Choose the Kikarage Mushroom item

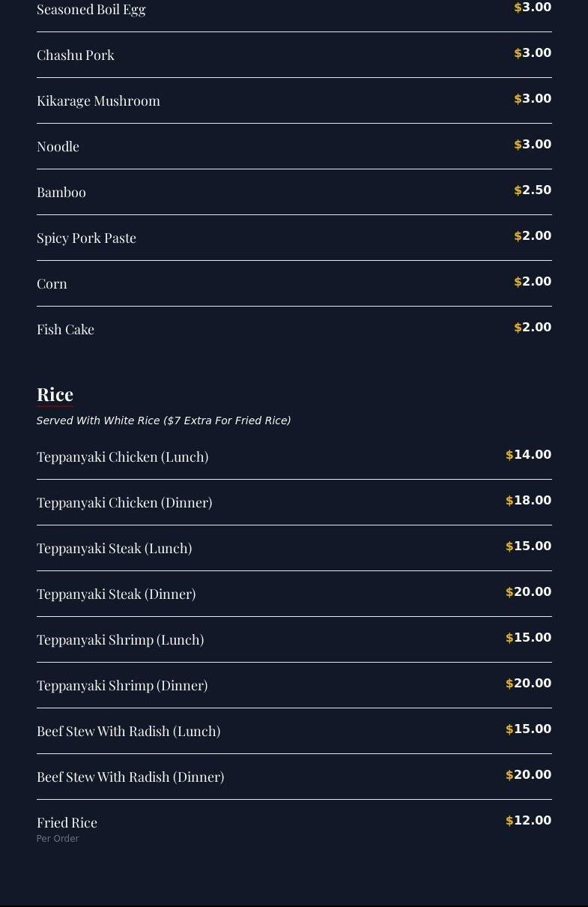(98, 101)
